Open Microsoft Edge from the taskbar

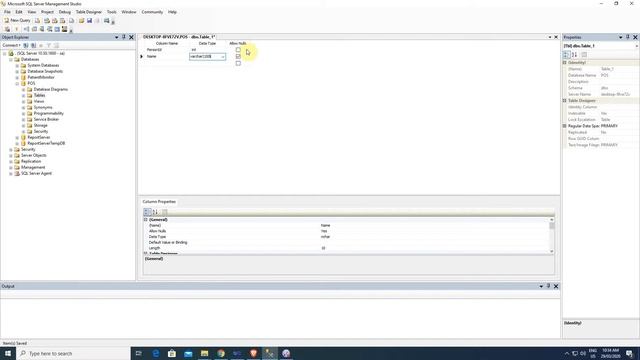point(156,353)
